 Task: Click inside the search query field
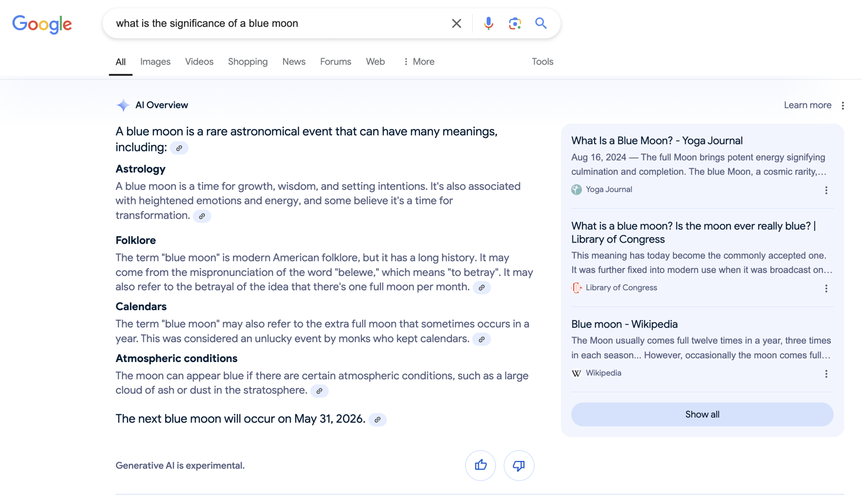[x=274, y=23]
